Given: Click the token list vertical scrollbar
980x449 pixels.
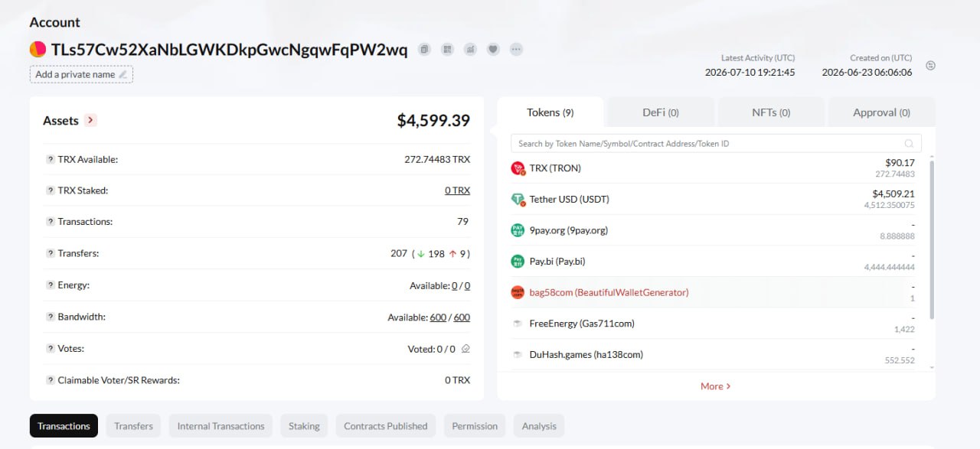Looking at the screenshot, I should (932, 239).
